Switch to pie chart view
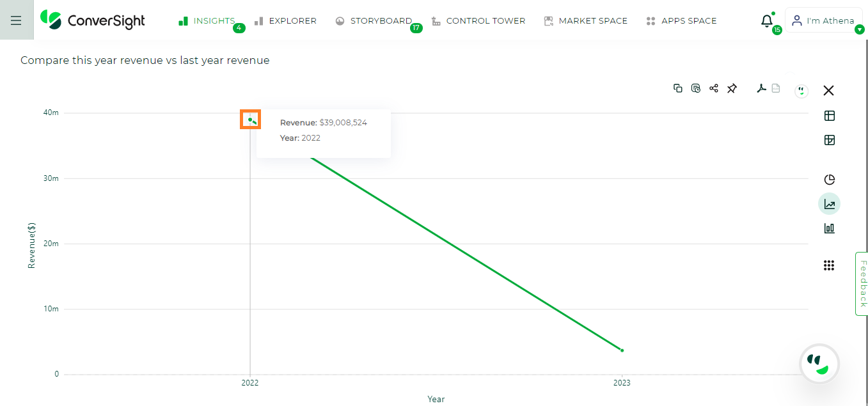868x406 pixels. pos(830,180)
